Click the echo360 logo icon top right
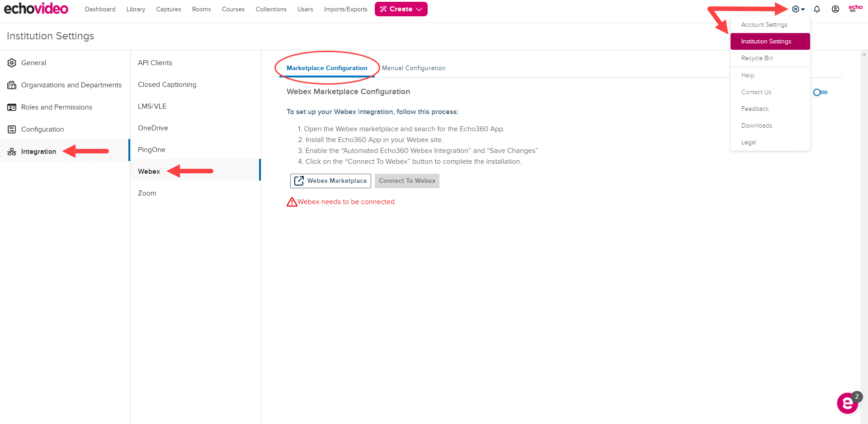 pyautogui.click(x=855, y=8)
